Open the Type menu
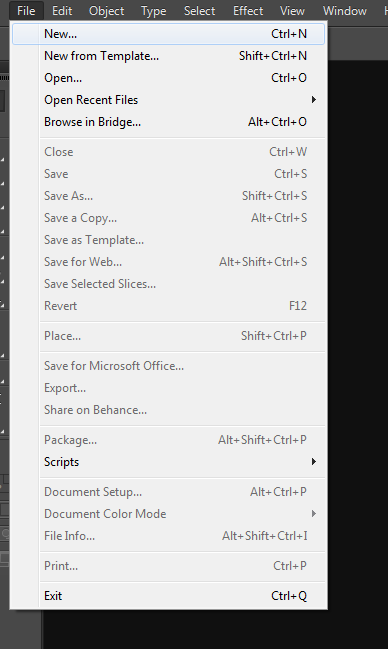 click(x=154, y=10)
